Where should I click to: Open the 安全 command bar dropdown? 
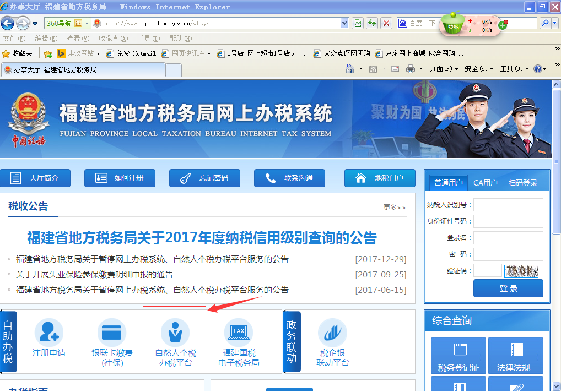click(479, 69)
